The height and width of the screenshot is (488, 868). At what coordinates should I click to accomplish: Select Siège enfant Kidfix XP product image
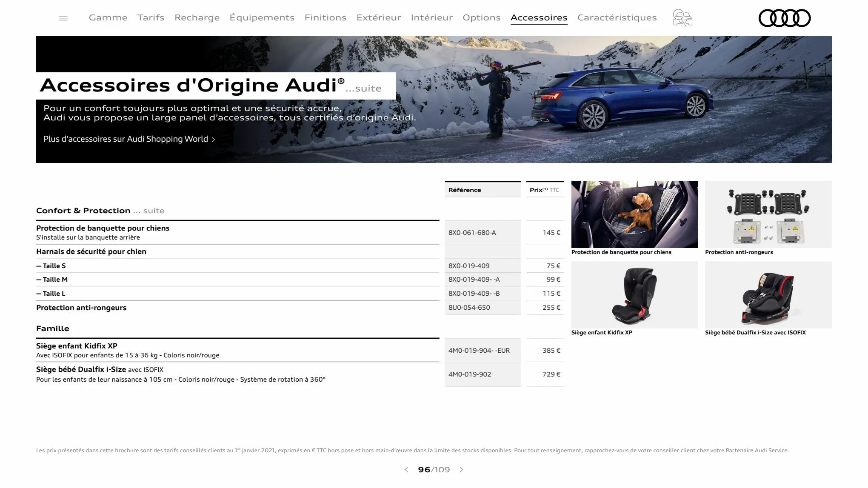pyautogui.click(x=634, y=294)
